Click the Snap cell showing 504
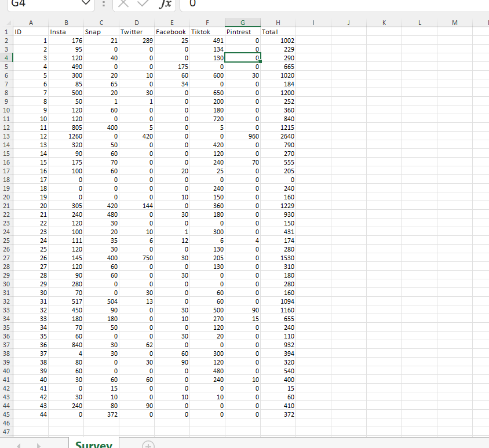This screenshot has height=448, width=489. click(101, 301)
